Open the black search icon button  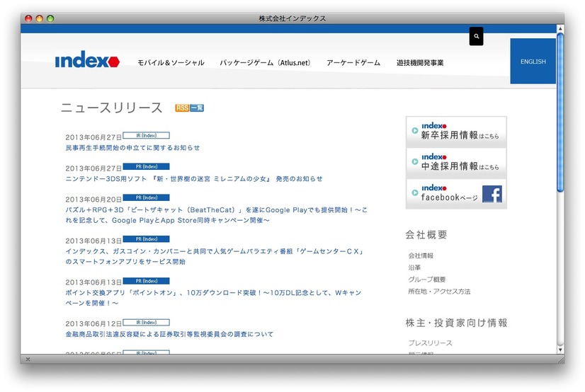point(476,36)
